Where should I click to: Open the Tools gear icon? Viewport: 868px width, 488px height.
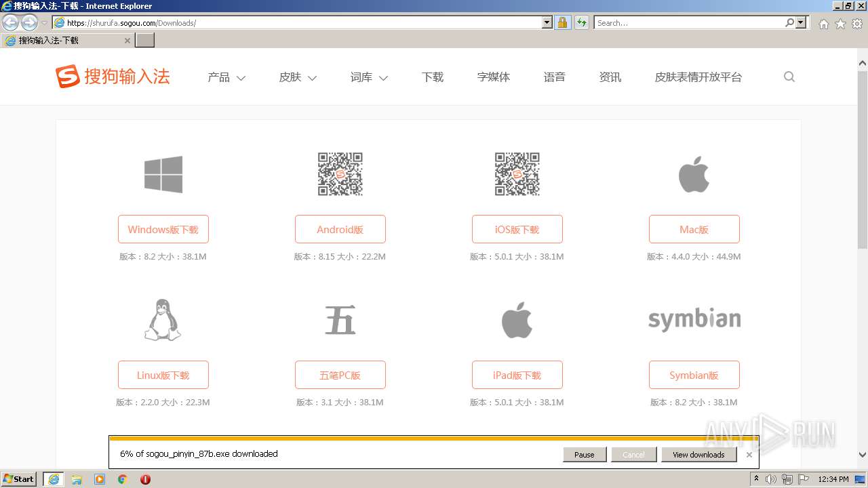tap(857, 24)
